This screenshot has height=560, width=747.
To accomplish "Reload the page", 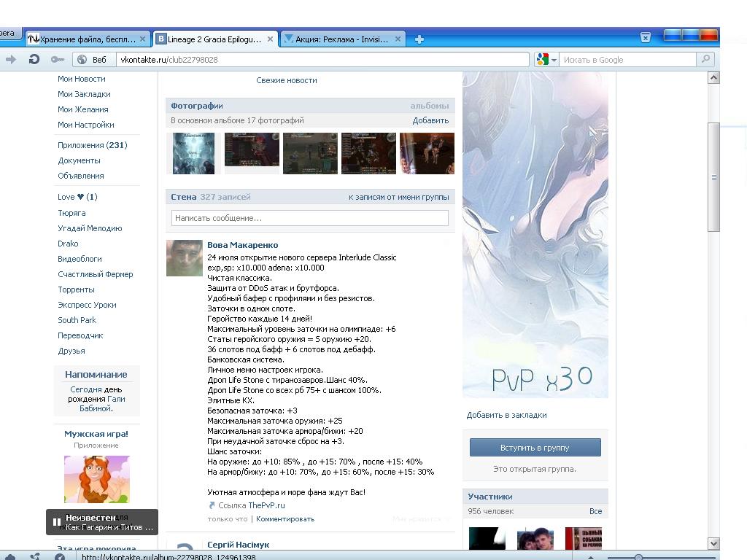I will 34,60.
